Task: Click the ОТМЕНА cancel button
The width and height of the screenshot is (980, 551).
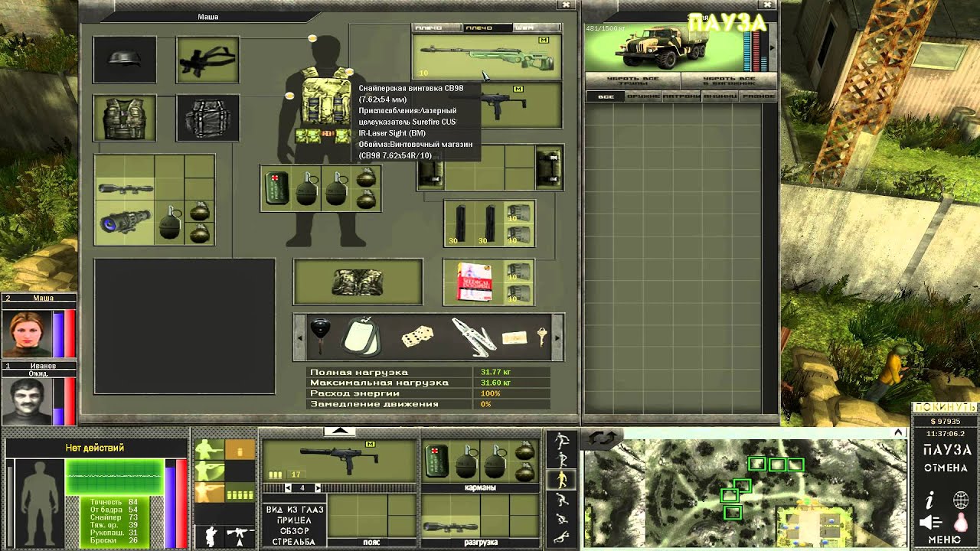Action: coord(946,468)
